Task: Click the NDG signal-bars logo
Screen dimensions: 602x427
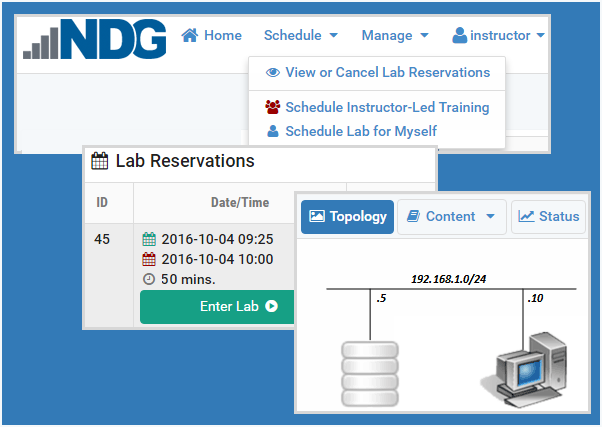Action: point(94,39)
